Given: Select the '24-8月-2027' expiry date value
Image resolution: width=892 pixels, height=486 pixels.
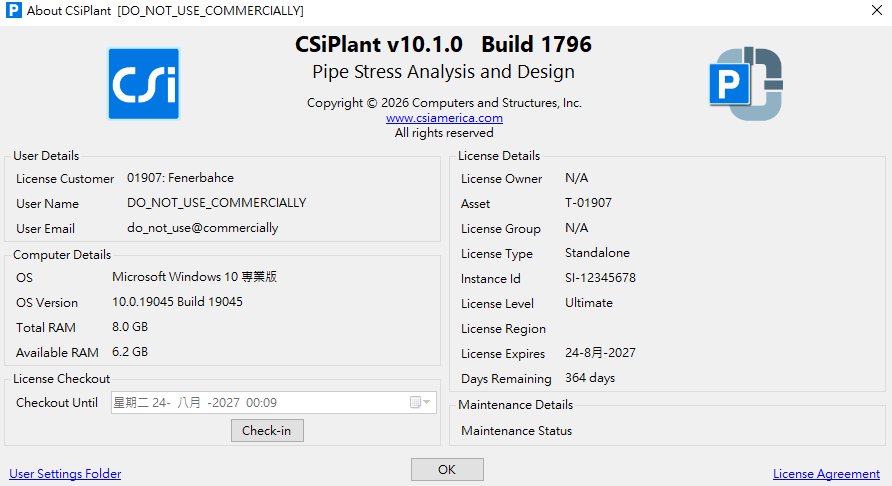Looking at the screenshot, I should [x=600, y=353].
